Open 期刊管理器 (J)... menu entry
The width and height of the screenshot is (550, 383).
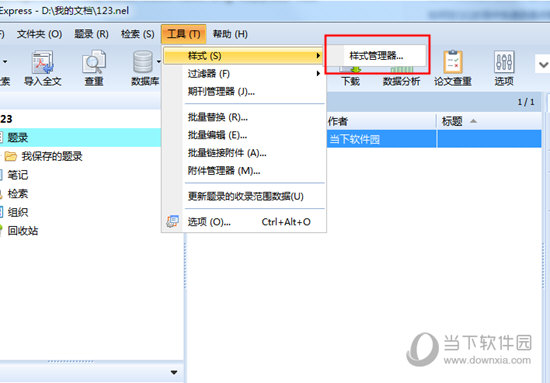point(221,92)
